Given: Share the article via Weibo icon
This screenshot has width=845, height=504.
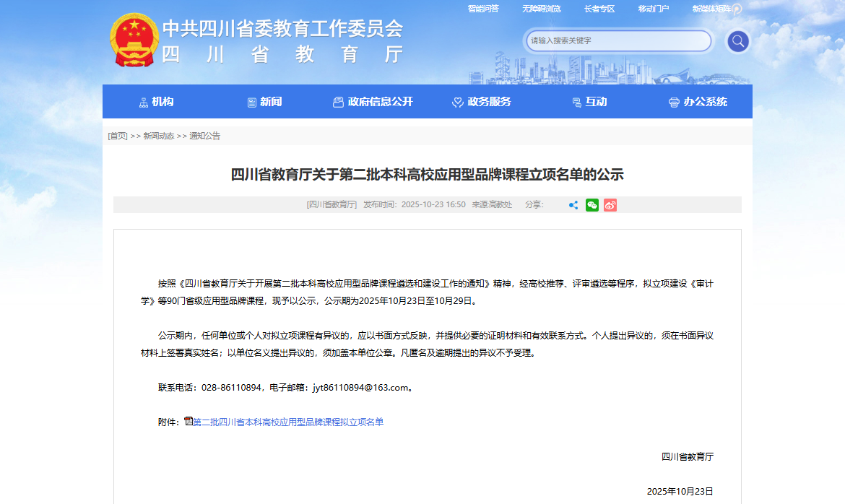Looking at the screenshot, I should (x=610, y=205).
